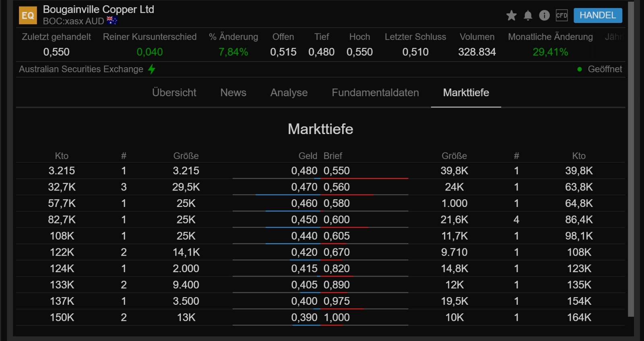Image resolution: width=644 pixels, height=341 pixels.
Task: Choose ask price 0,600
Action: (337, 220)
